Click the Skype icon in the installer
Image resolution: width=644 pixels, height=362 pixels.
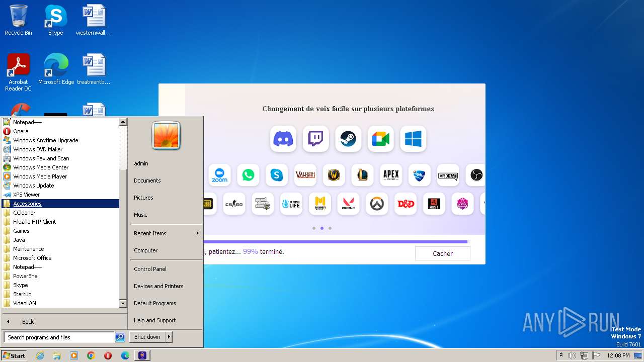tap(277, 175)
